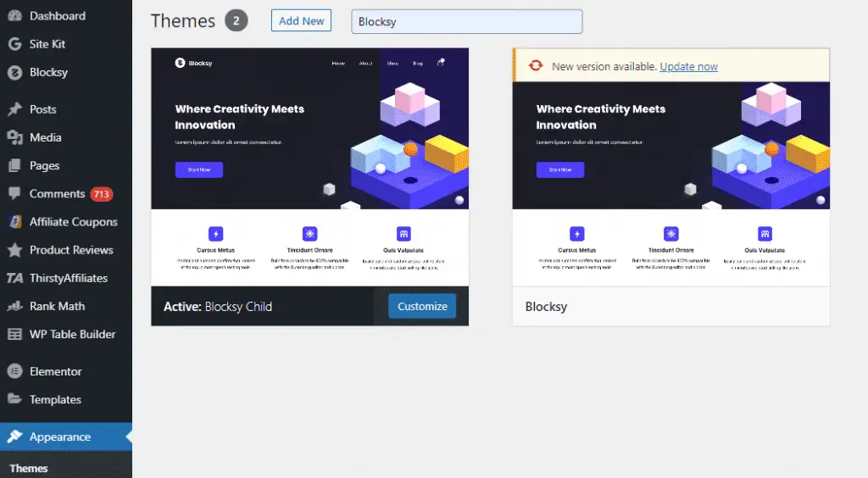The width and height of the screenshot is (868, 478).
Task: Click the ThirstyAffiliates TA icon
Action: click(x=15, y=278)
